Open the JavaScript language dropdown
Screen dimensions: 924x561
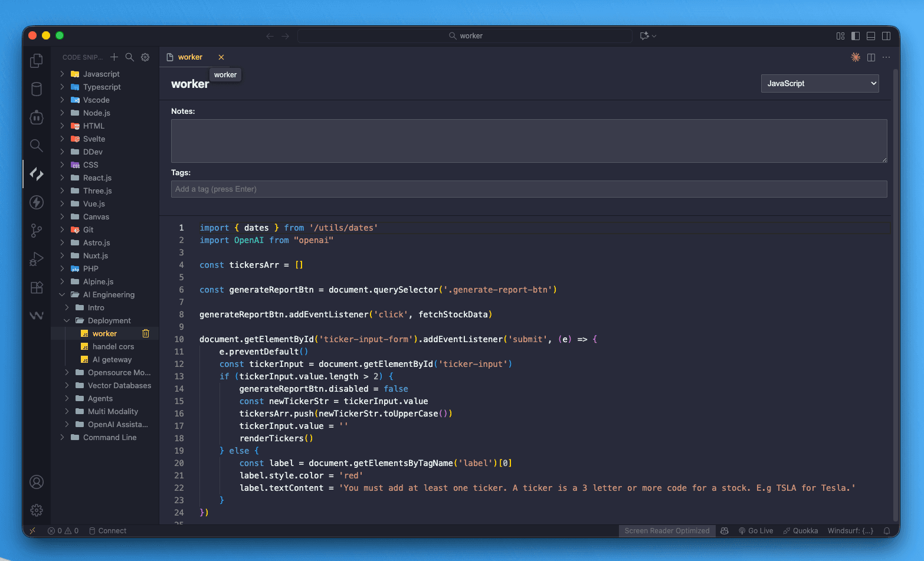820,84
